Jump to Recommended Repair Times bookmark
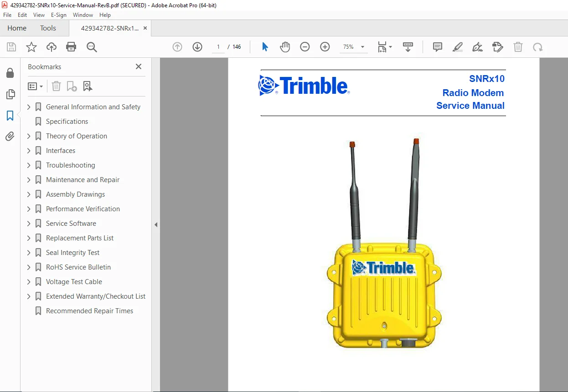 coord(90,311)
